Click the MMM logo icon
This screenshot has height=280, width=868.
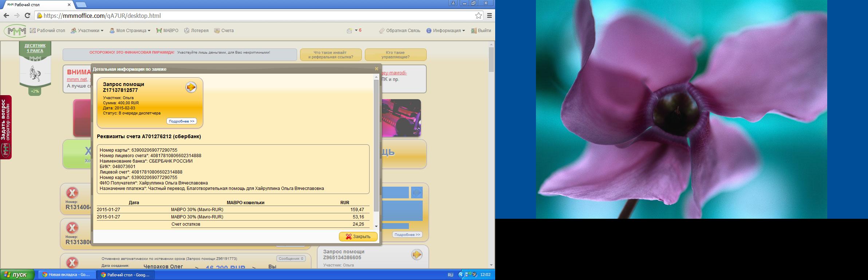(x=15, y=31)
